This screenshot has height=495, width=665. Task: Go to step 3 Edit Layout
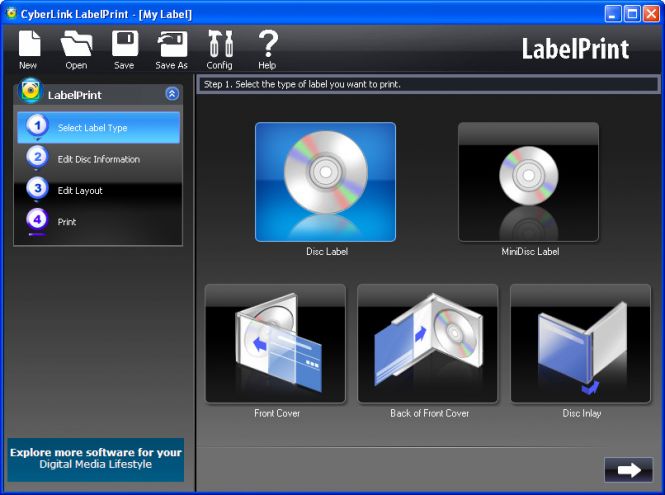(98, 190)
